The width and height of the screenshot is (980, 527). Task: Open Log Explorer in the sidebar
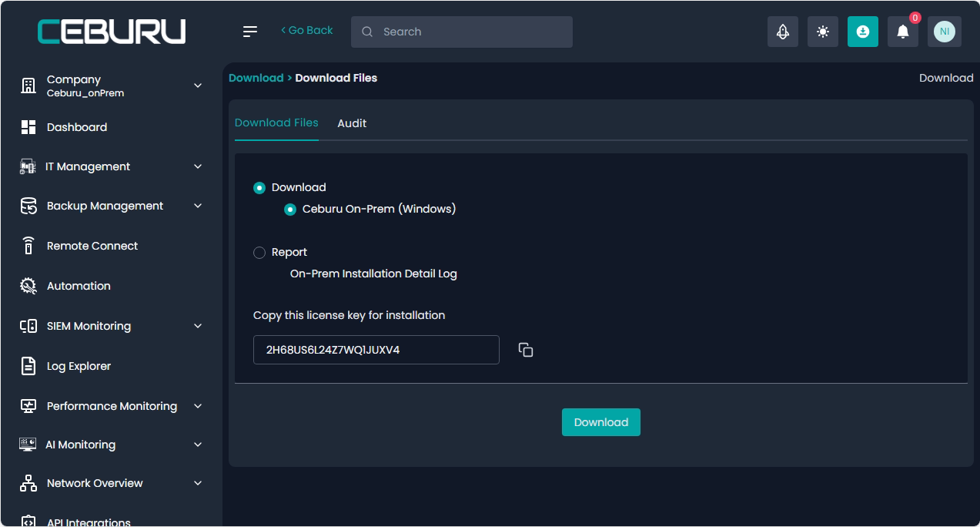click(79, 366)
